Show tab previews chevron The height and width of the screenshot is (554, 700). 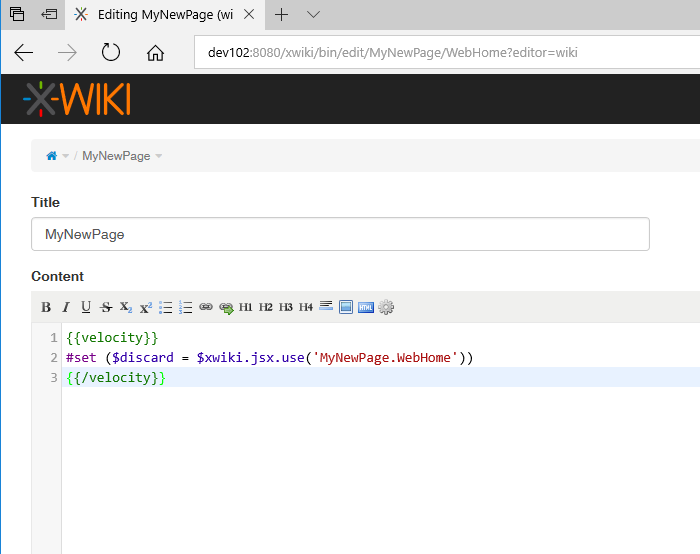[x=313, y=15]
